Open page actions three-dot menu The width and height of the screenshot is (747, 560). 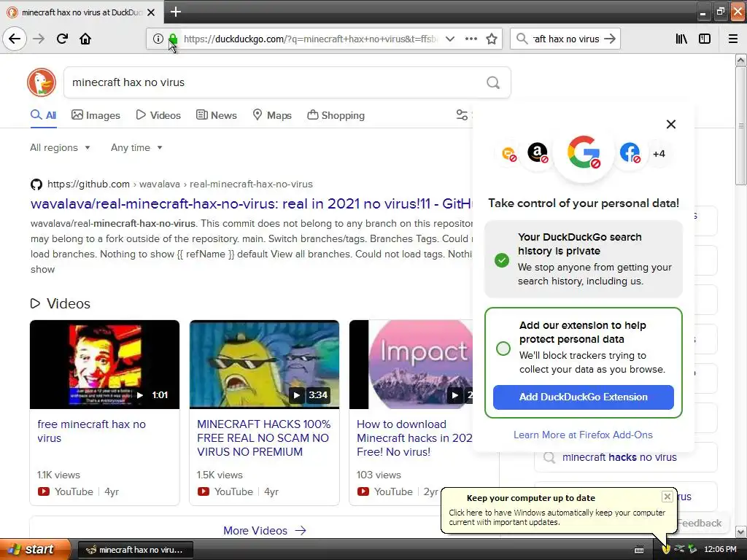point(471,39)
